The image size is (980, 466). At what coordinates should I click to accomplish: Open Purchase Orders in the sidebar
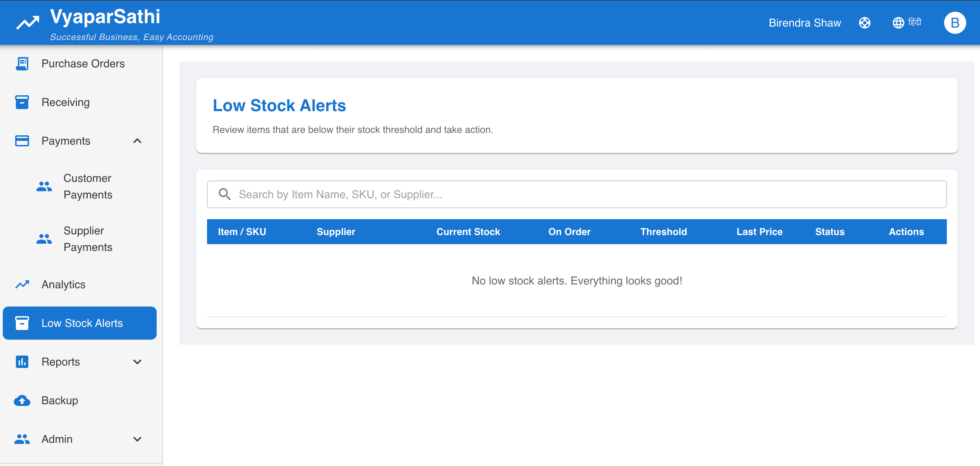click(79, 64)
